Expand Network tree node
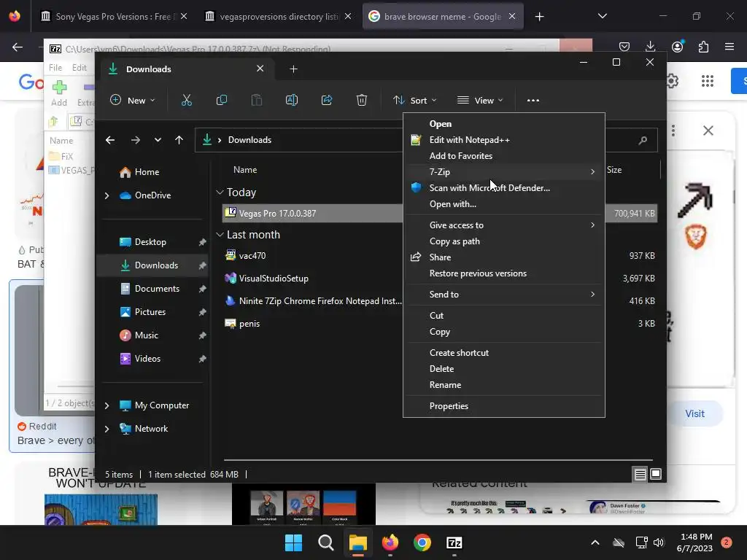 click(x=107, y=429)
